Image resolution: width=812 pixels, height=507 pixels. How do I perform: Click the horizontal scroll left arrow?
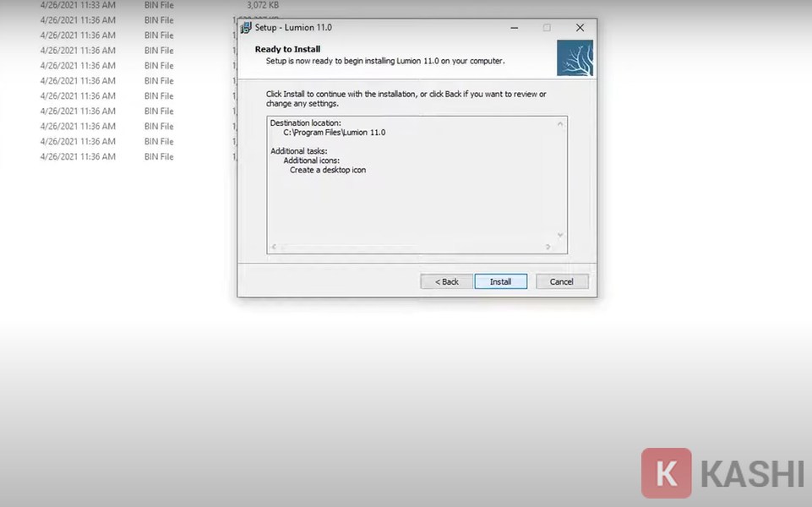click(274, 247)
